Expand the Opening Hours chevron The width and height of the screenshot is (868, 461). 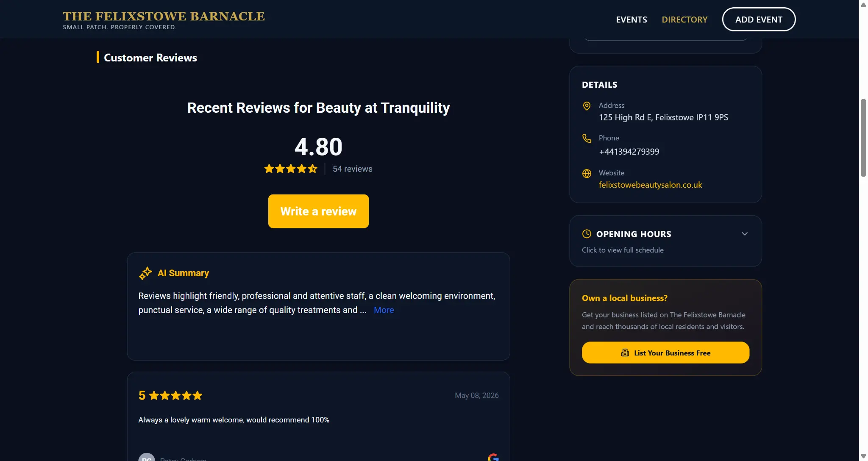(x=745, y=234)
